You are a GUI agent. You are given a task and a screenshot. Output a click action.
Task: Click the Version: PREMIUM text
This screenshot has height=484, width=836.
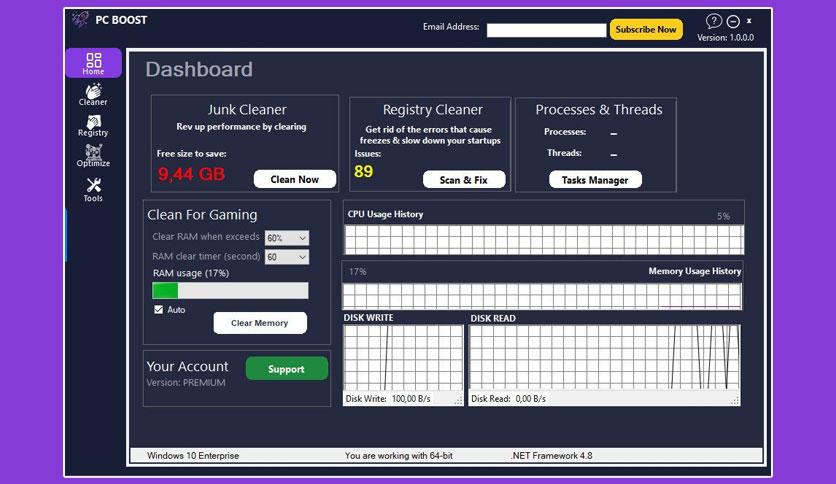tap(186, 382)
